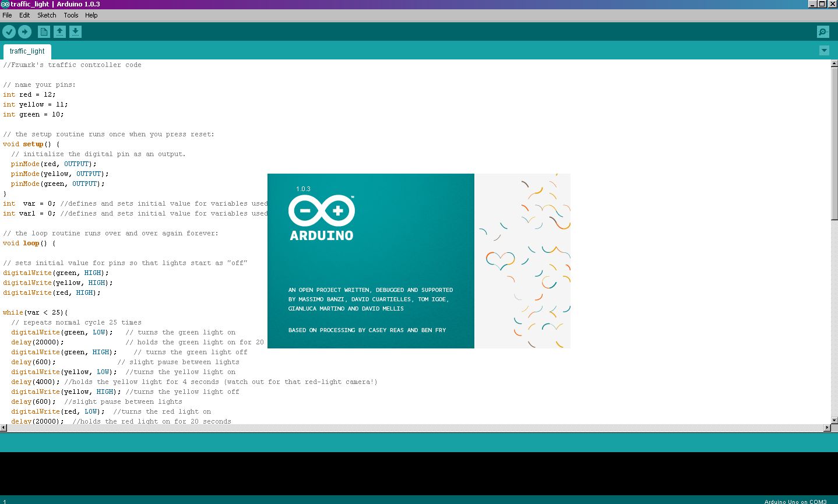838x504 pixels.
Task: Open the Edit menu
Action: pos(24,15)
